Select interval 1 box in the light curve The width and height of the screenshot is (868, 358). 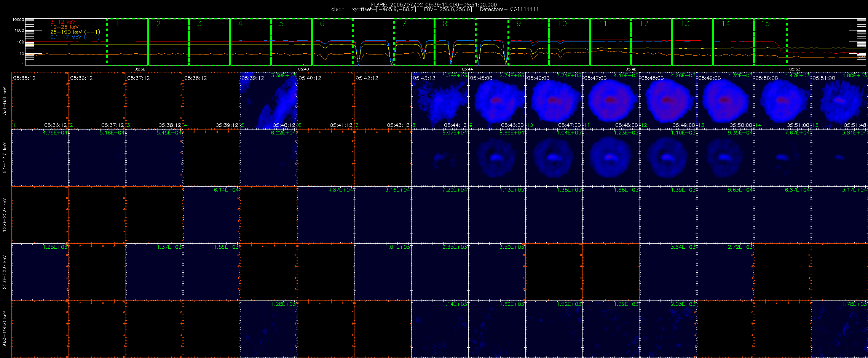[128, 42]
